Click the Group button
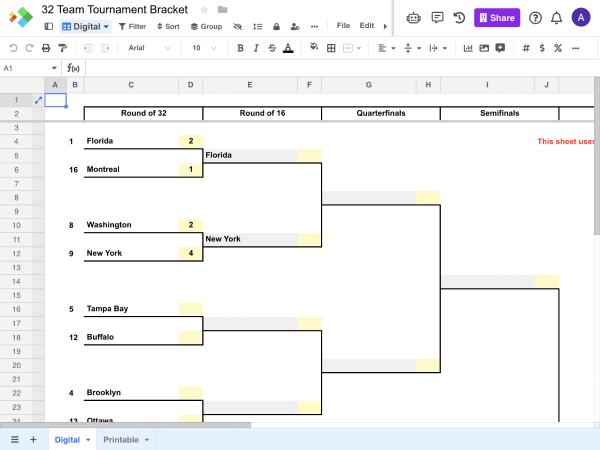The height and width of the screenshot is (450, 600). tap(206, 26)
